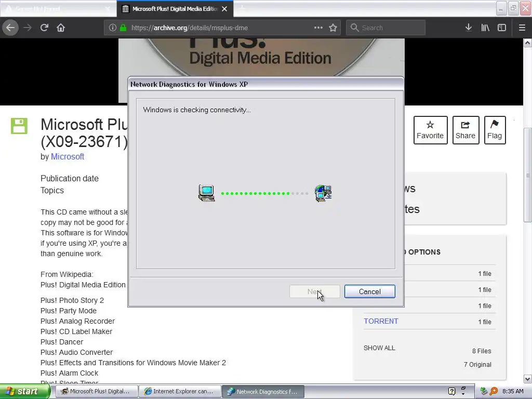This screenshot has width=532, height=399.
Task: Toggle the sidebar icon in toolbar
Action: (502, 28)
